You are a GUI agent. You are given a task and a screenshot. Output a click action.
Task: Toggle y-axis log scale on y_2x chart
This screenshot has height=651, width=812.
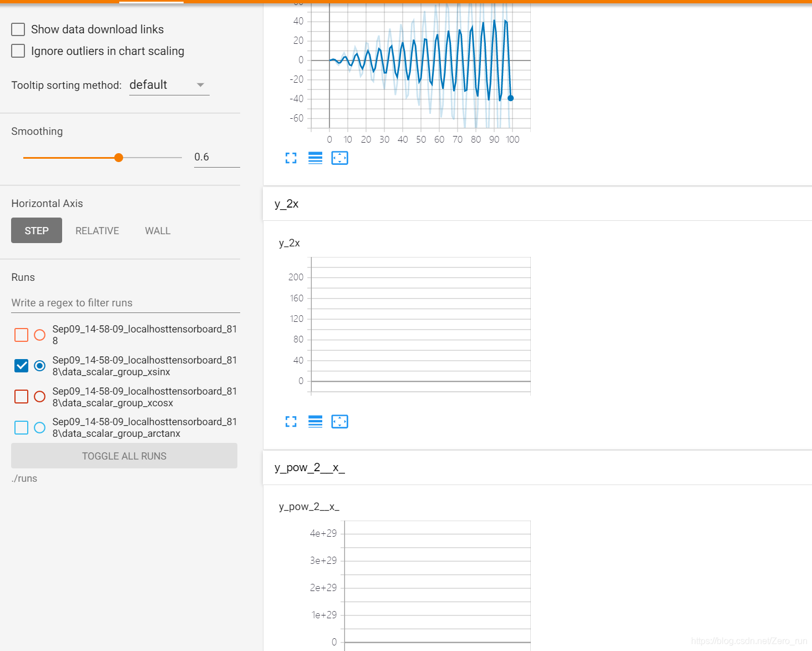pos(316,422)
